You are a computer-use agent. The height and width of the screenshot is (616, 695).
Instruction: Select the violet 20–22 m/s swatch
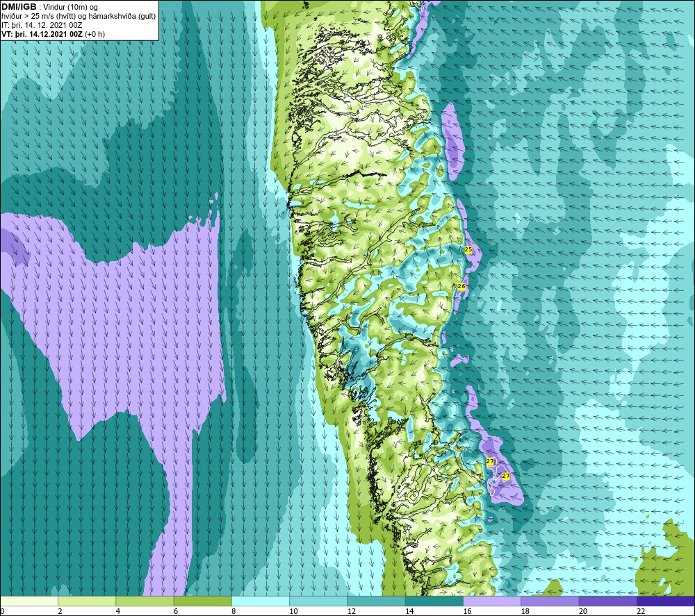coord(608,601)
